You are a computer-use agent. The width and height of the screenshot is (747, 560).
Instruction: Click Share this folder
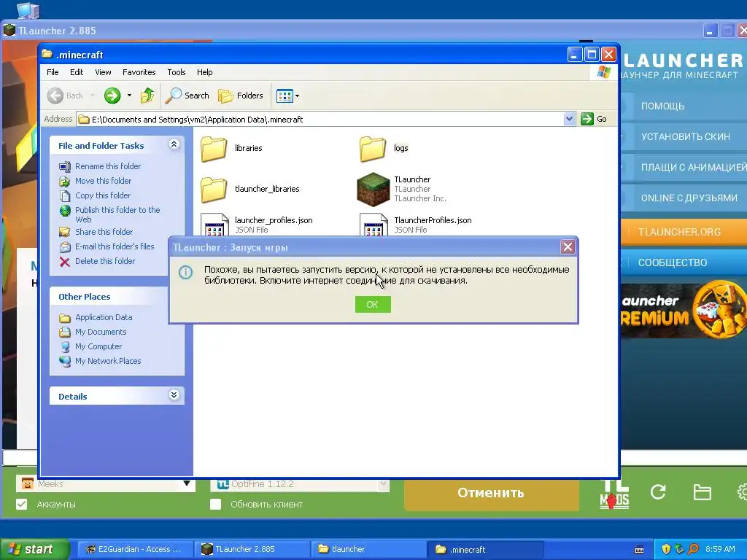[x=104, y=232]
